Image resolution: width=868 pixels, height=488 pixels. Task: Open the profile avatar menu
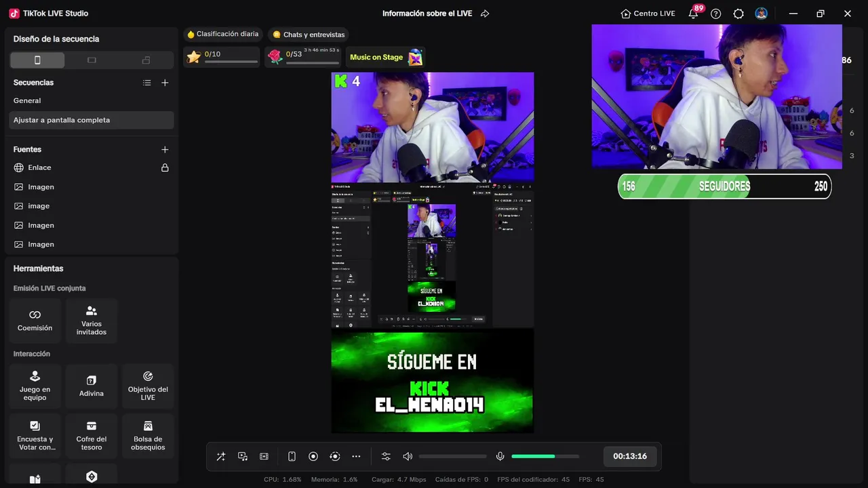(762, 14)
